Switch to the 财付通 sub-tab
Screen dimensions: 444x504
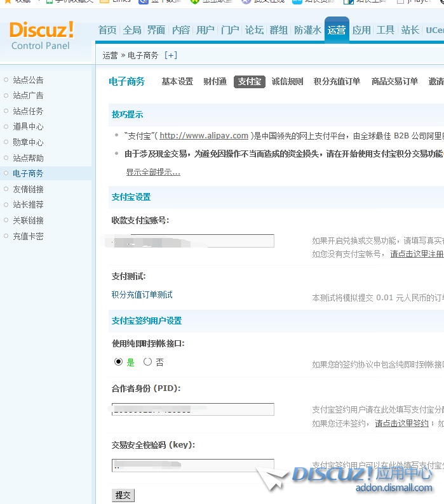[x=215, y=82]
